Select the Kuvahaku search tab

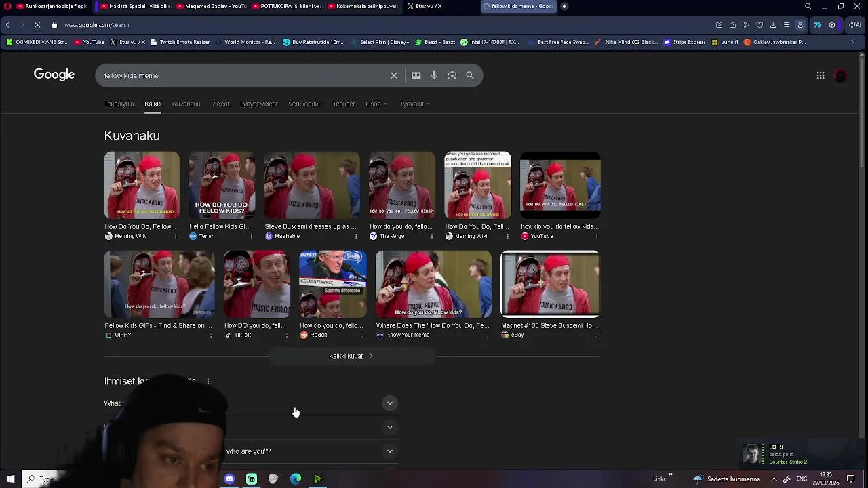click(x=186, y=104)
